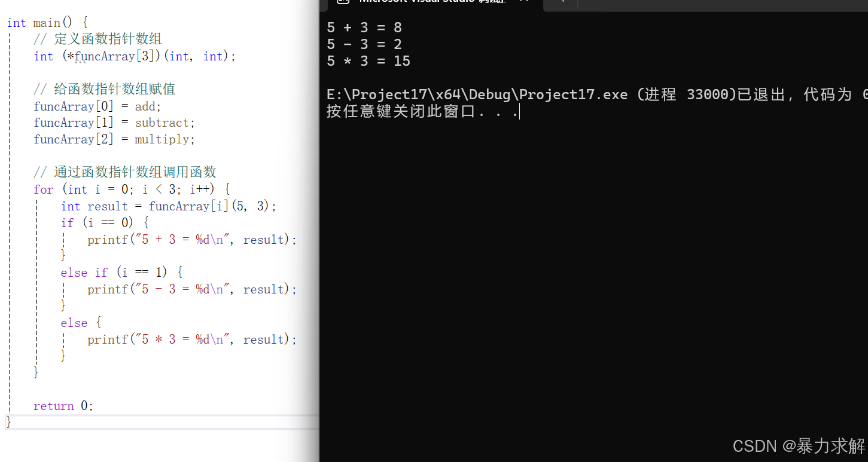Click the 'return 0;' statement
The height and width of the screenshot is (462, 868).
click(63, 406)
